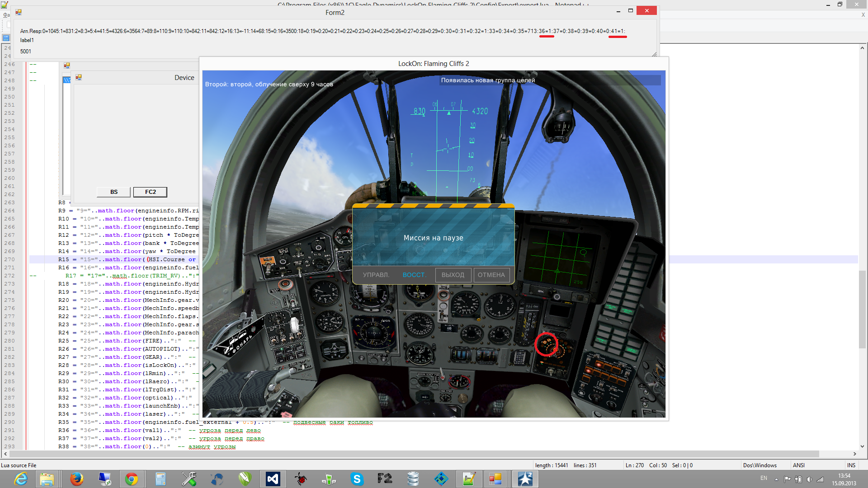Screen dimensions: 868x488
Task: Click scroll-down arrow of the Notepad++ editor
Action: [863, 446]
